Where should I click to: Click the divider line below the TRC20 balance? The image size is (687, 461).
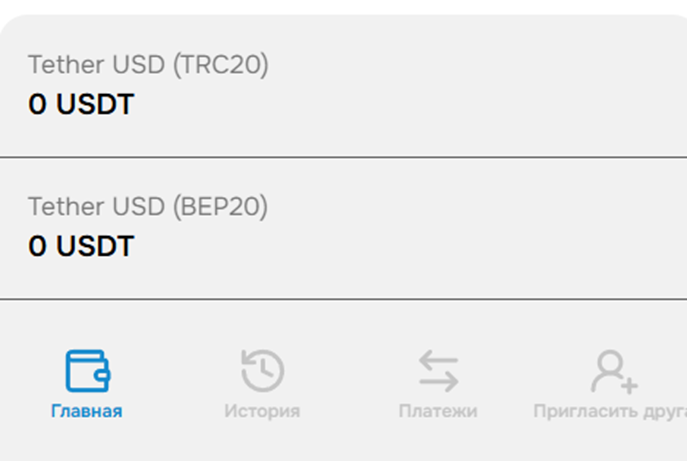343,157
